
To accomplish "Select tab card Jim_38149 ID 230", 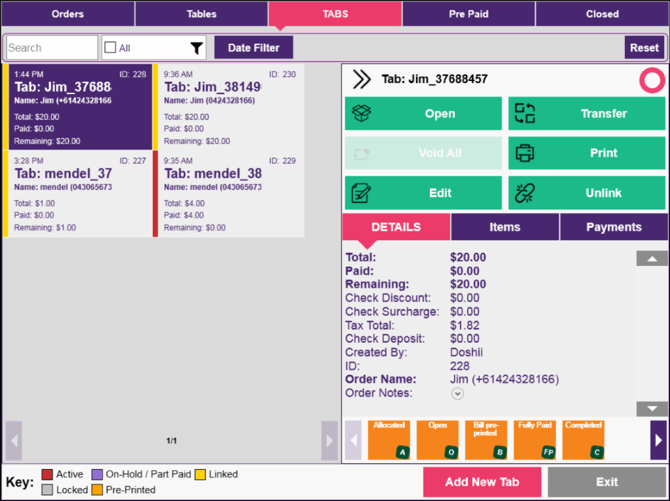I will click(x=229, y=107).
